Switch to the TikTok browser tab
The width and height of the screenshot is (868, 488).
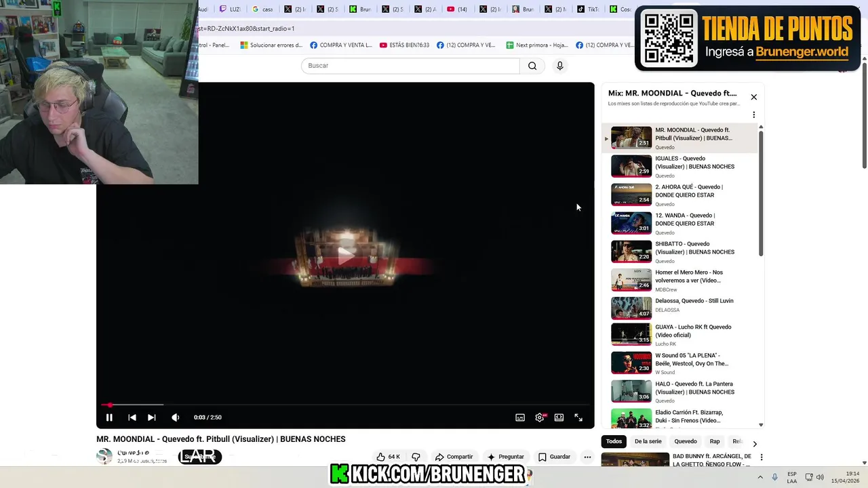coord(587,9)
